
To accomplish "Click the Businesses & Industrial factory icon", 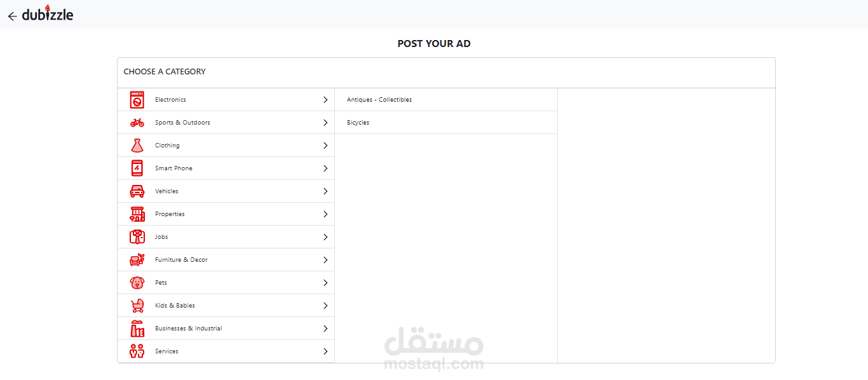I will click(137, 329).
